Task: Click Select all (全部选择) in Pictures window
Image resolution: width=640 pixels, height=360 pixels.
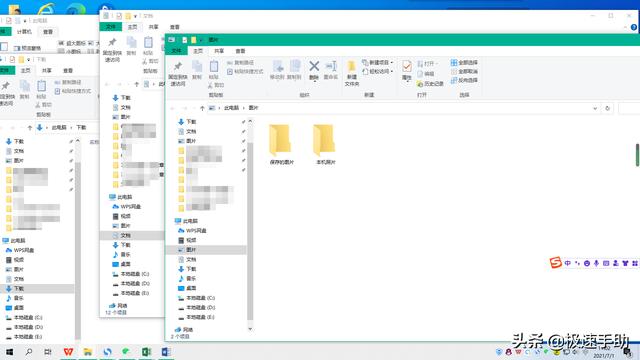Action: (464, 62)
